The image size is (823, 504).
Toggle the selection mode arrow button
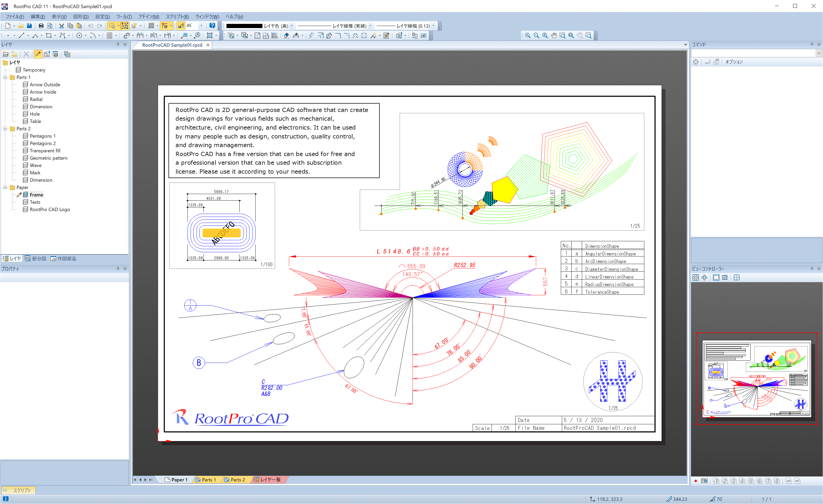click(x=112, y=26)
